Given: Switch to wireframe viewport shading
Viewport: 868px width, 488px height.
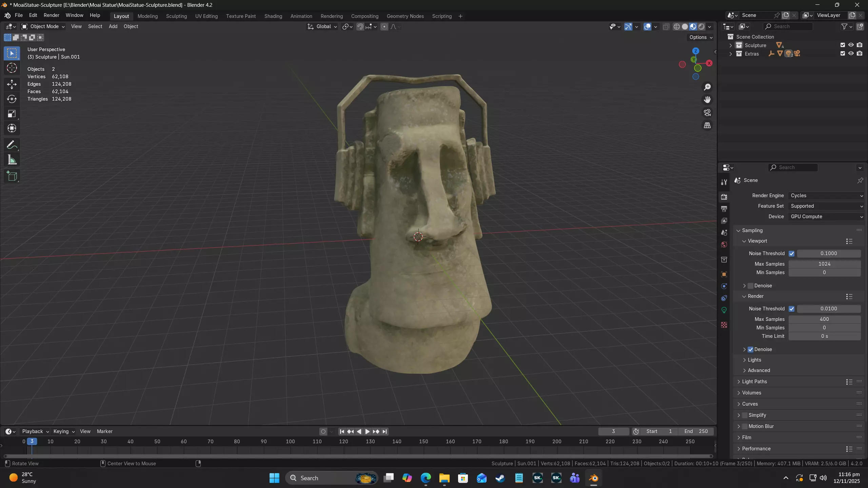Looking at the screenshot, I should point(676,27).
